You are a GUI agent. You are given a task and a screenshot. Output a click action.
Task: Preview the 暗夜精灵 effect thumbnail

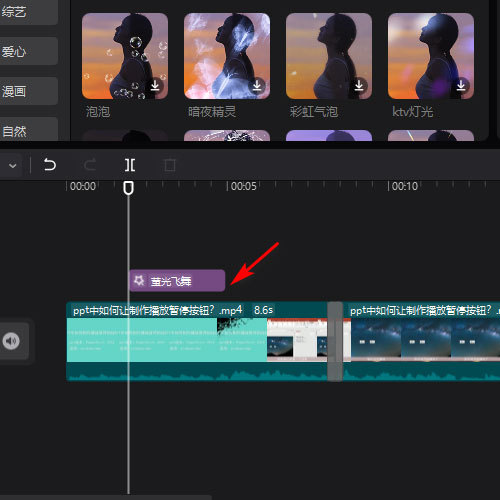click(x=227, y=56)
